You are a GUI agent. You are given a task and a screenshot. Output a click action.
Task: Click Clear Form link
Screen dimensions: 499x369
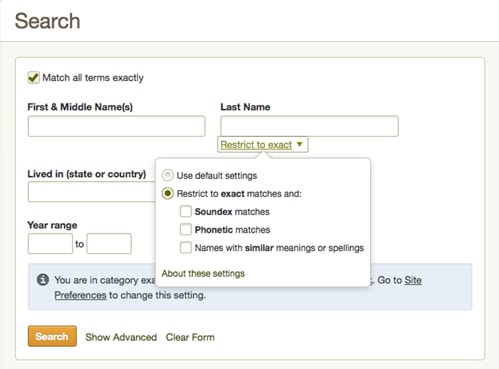pos(190,337)
